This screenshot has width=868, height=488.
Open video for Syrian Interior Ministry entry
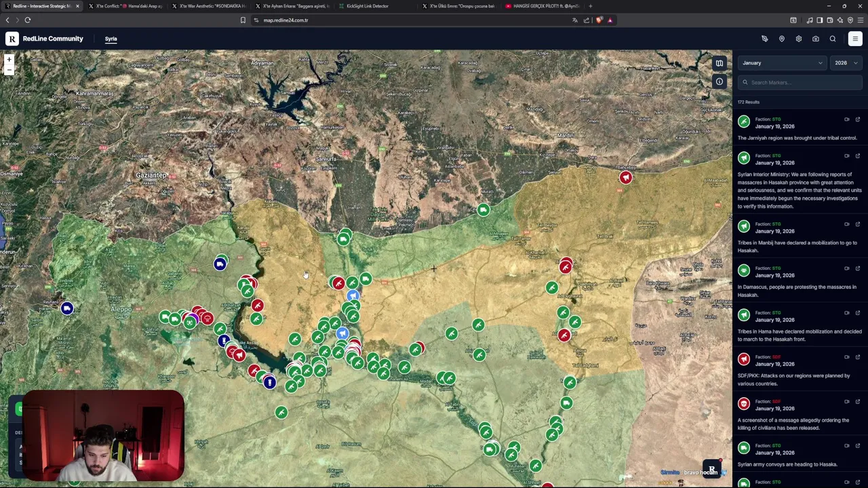[x=846, y=156]
